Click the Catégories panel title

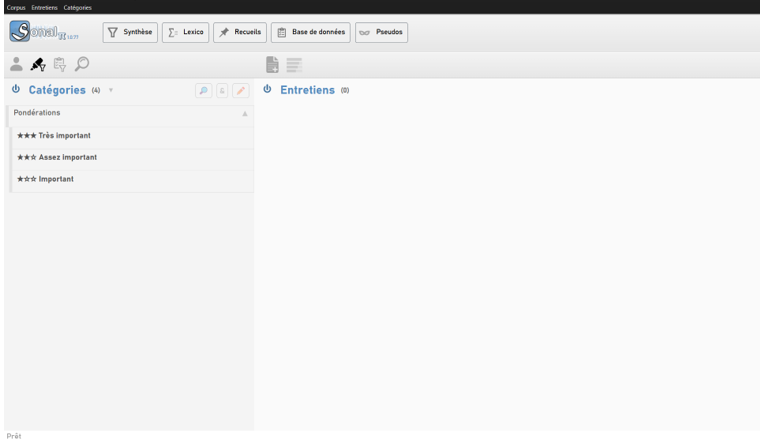click(x=57, y=90)
